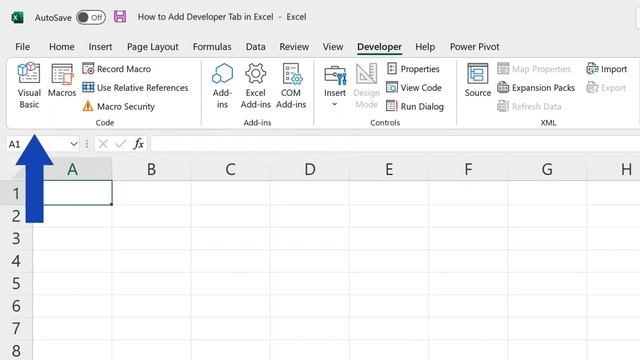Click Map Properties
This screenshot has width=640, height=360.
point(534,69)
